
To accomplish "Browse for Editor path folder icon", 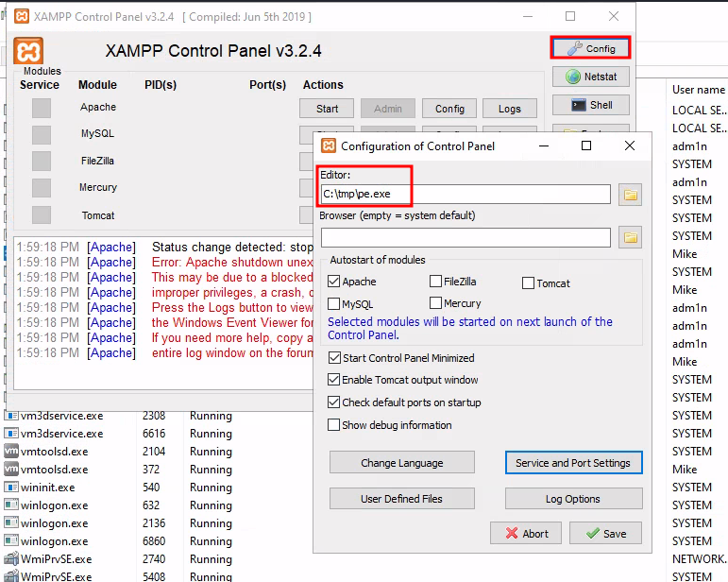I will point(630,195).
